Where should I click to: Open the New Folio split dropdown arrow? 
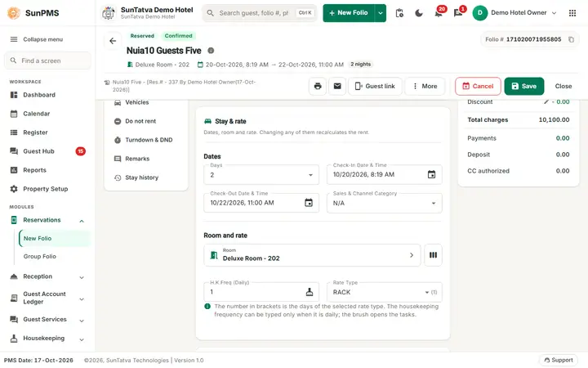pos(381,13)
